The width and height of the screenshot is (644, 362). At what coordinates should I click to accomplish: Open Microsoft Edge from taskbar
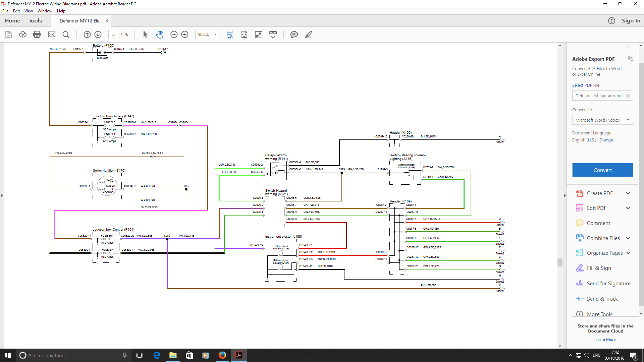coord(157,355)
